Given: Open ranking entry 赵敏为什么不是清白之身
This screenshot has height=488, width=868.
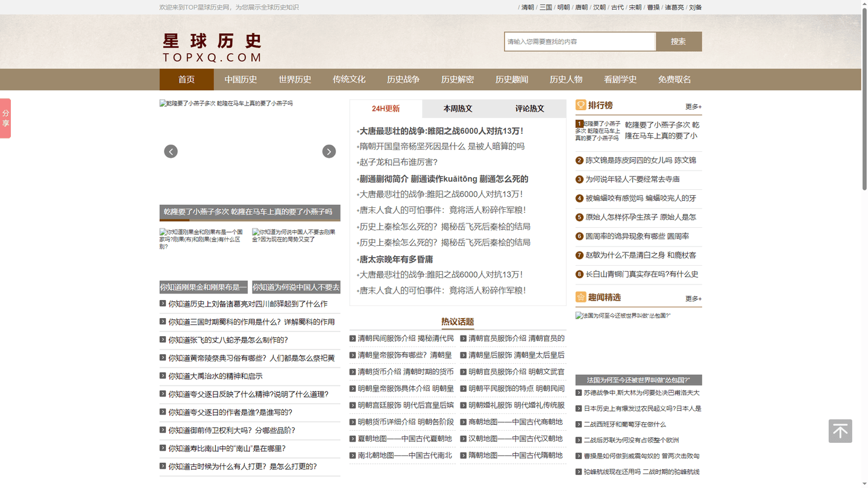Looking at the screenshot, I should pos(641,255).
